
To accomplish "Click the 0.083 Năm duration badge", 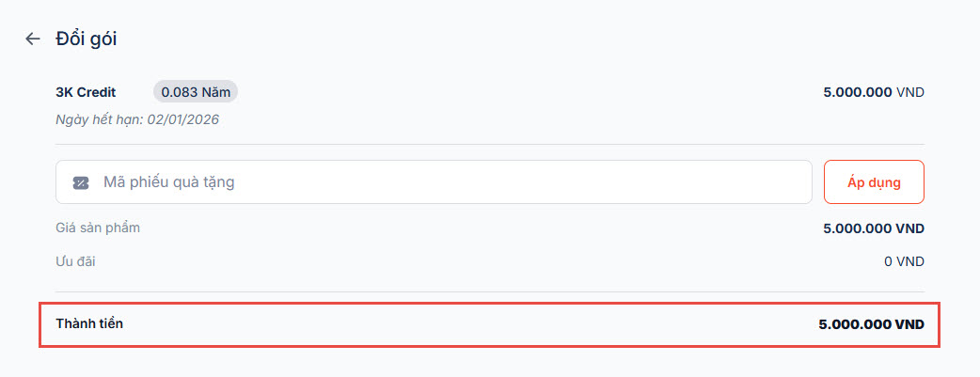I will point(196,92).
